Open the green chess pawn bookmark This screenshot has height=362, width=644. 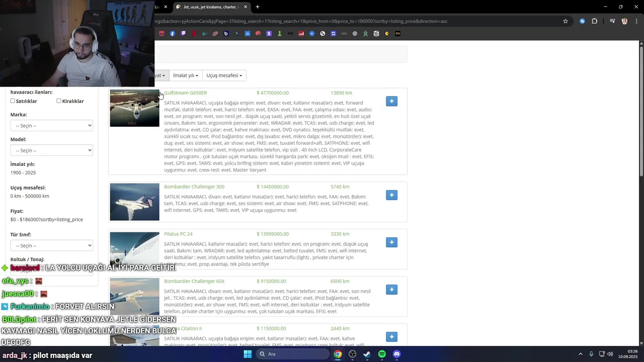(279, 34)
